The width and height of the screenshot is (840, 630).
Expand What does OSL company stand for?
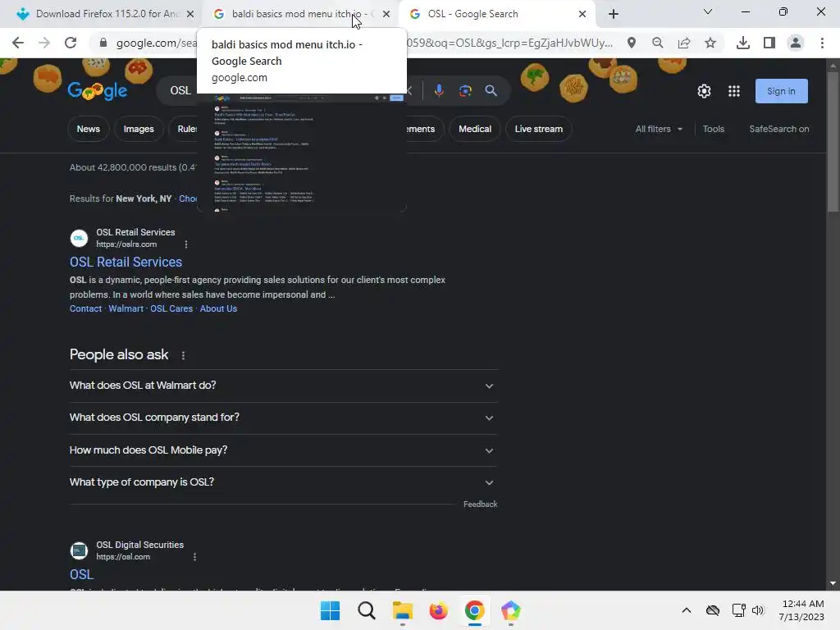[283, 418]
